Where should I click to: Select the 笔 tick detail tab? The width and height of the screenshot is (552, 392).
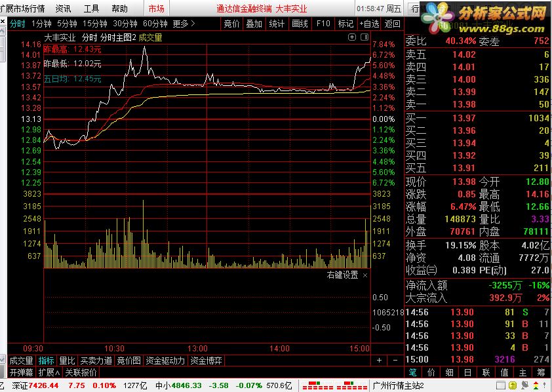click(x=412, y=372)
